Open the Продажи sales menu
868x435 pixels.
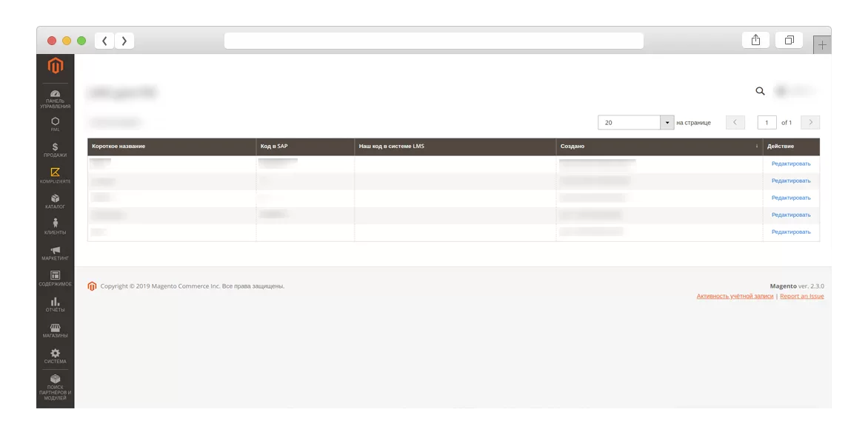click(x=55, y=150)
